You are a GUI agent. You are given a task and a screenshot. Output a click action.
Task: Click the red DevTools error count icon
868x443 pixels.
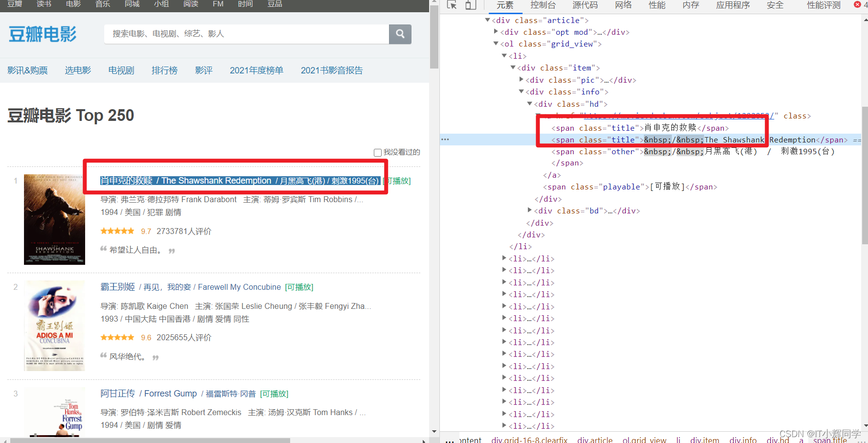tap(857, 4)
